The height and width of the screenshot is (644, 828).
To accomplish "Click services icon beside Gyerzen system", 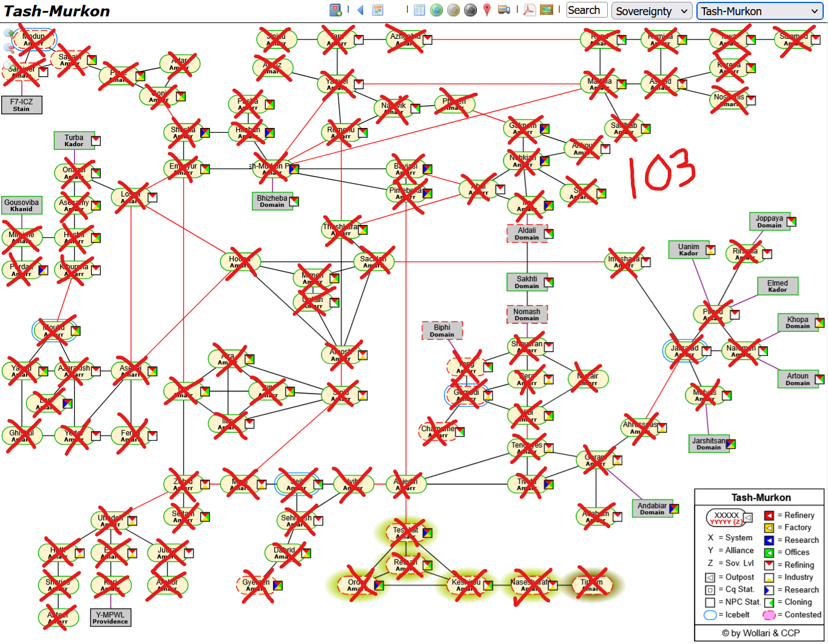I will (x=278, y=585).
